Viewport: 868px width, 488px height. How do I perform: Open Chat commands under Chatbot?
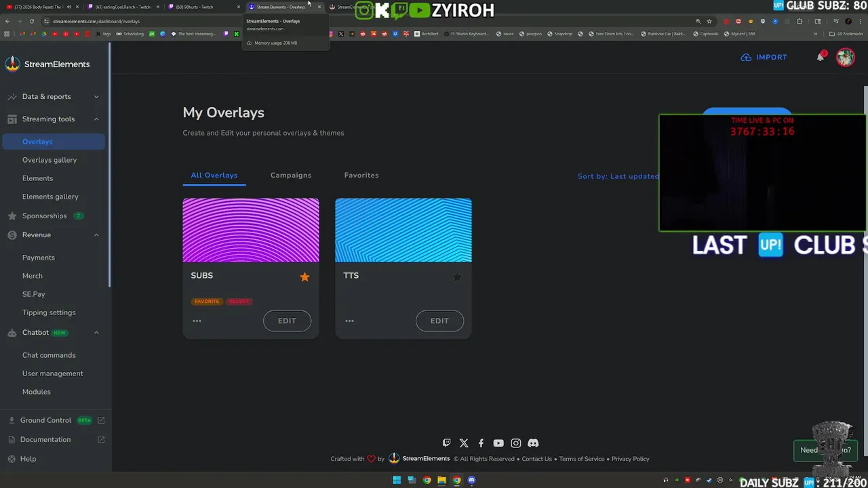pos(49,355)
